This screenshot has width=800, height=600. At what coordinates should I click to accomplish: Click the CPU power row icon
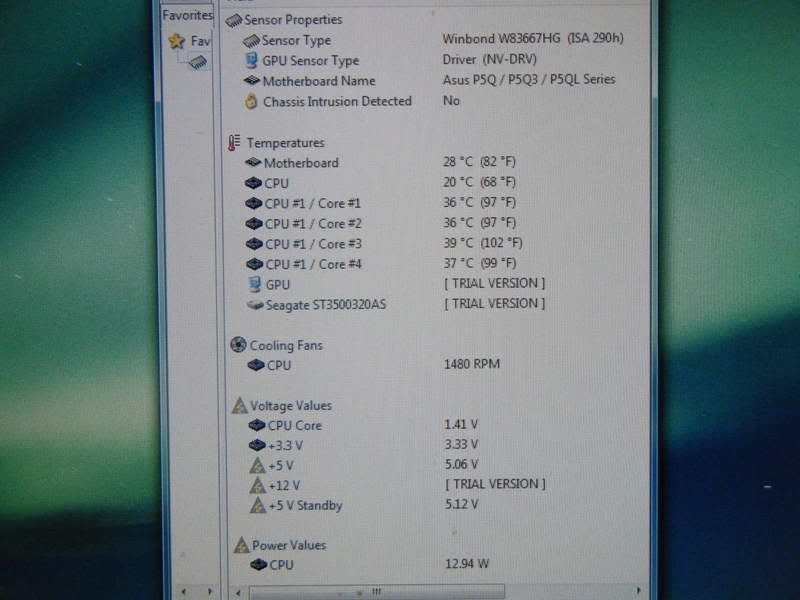(259, 565)
